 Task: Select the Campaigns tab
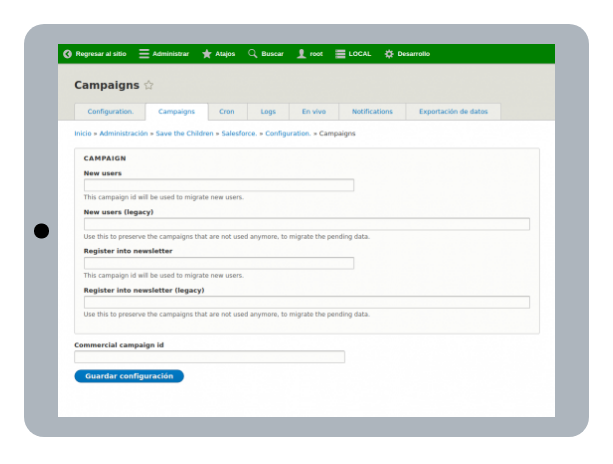point(176,112)
